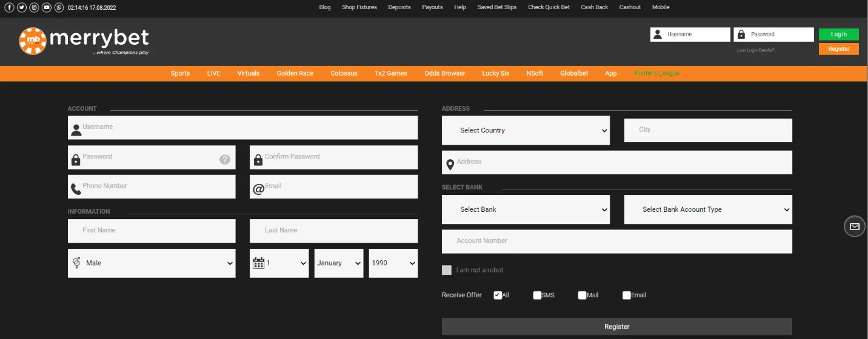Open the Check Quick Bet link

(549, 7)
